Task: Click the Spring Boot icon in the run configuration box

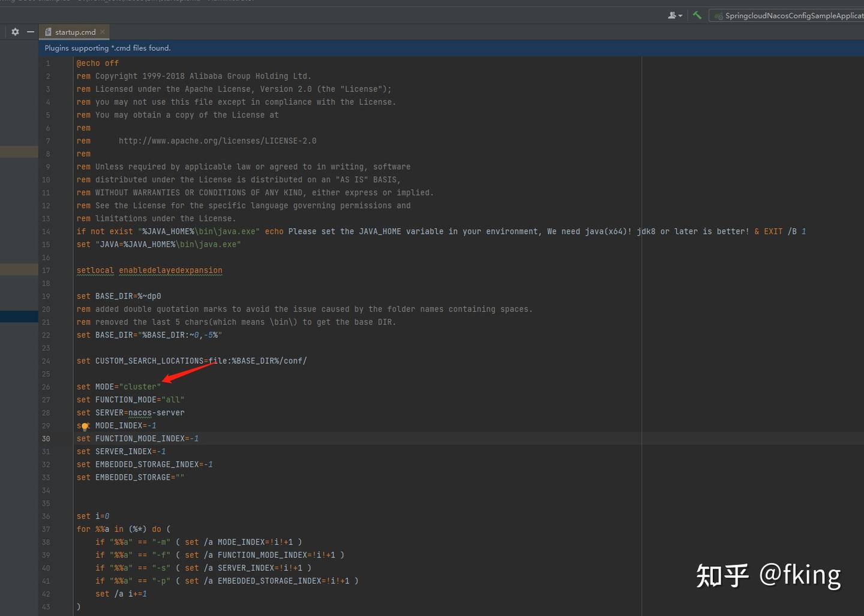Action: 719,16
